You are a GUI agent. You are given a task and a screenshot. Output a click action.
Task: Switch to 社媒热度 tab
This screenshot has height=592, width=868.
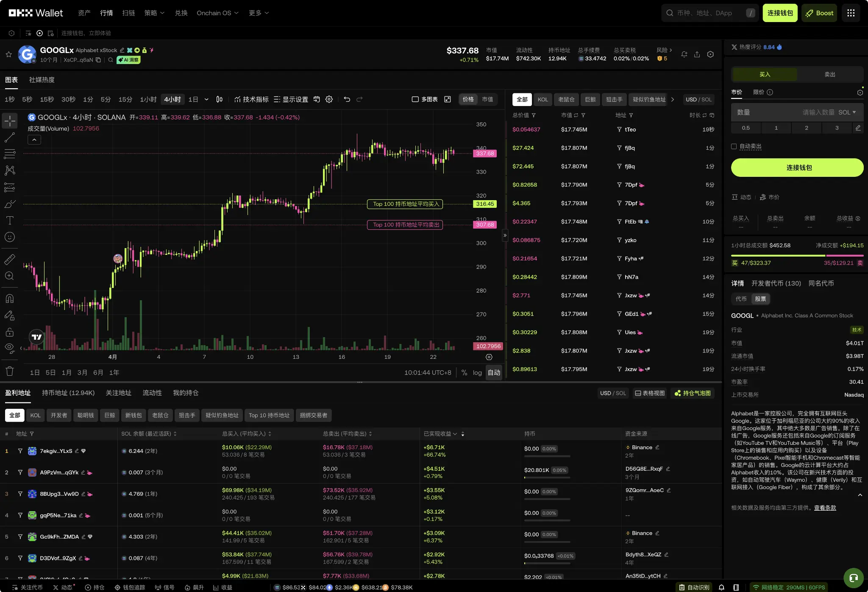point(42,80)
